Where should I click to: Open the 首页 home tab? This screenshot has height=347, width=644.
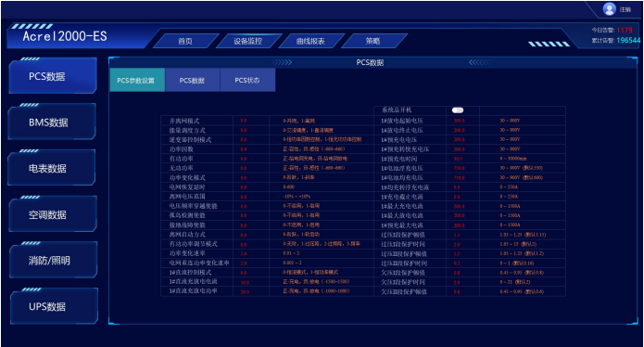click(x=185, y=41)
